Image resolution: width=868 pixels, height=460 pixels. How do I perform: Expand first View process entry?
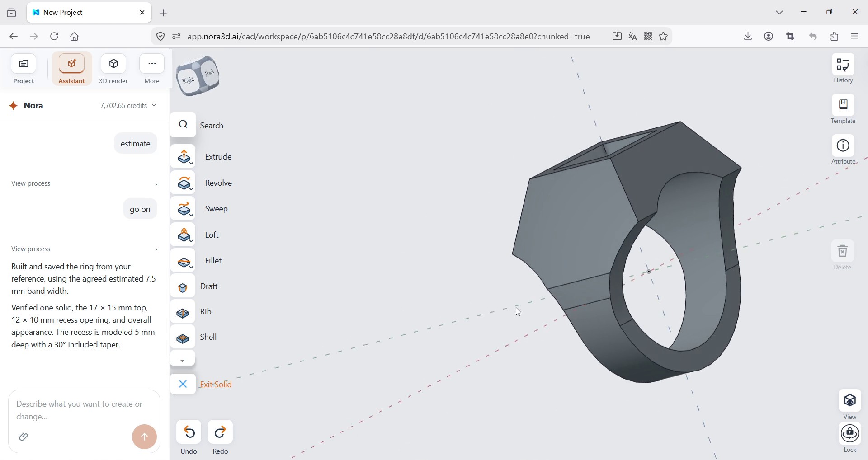84,184
